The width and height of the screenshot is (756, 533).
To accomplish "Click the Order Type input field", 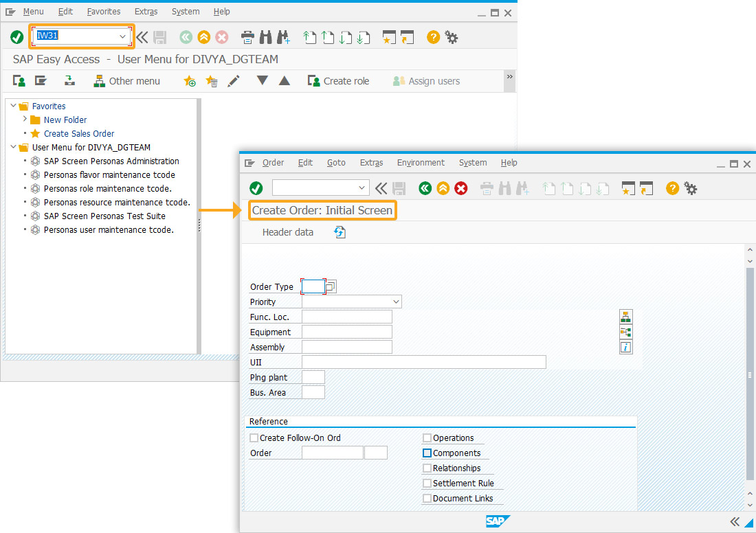I will (313, 286).
